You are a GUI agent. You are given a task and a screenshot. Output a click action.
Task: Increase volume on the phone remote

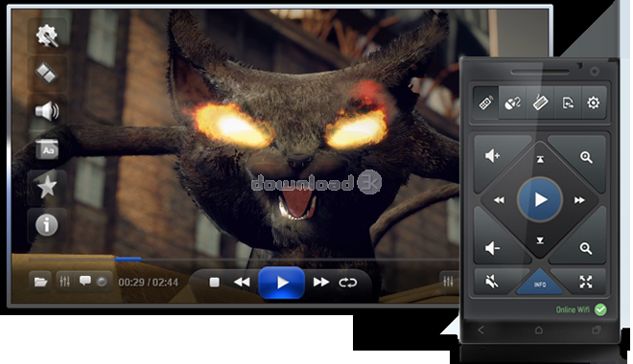pyautogui.click(x=493, y=155)
